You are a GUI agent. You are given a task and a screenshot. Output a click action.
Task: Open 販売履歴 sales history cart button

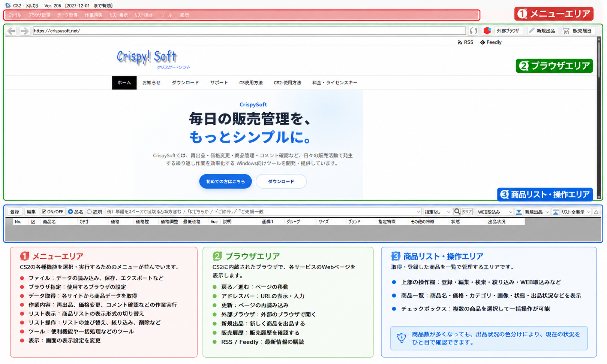click(x=578, y=31)
